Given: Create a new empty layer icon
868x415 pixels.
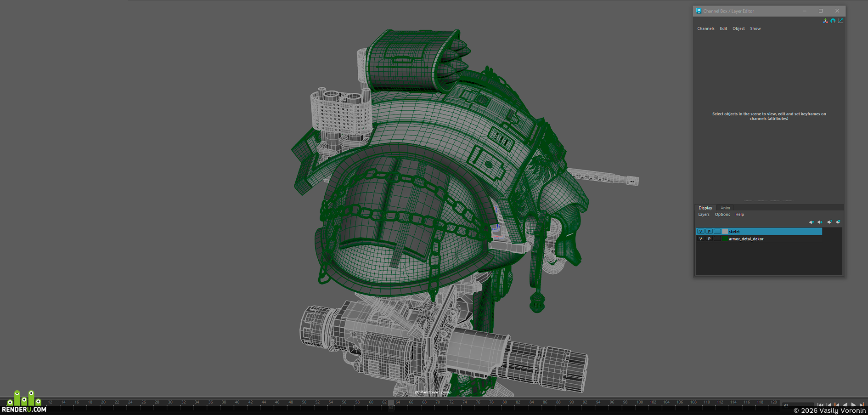Looking at the screenshot, I should [829, 222].
